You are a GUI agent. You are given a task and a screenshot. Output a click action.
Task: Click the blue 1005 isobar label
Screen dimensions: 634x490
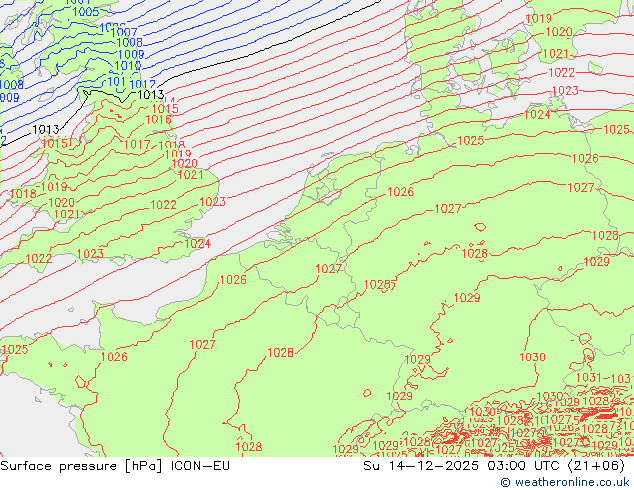(x=86, y=12)
